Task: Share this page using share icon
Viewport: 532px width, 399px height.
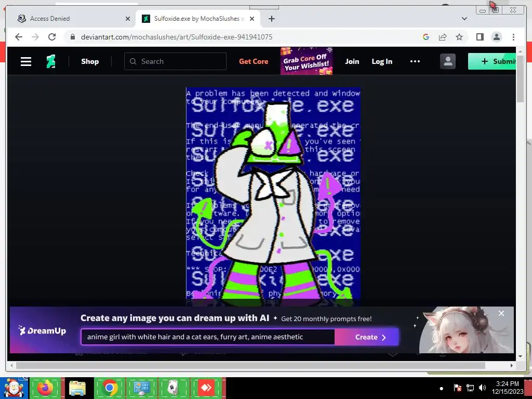Action: (443, 37)
